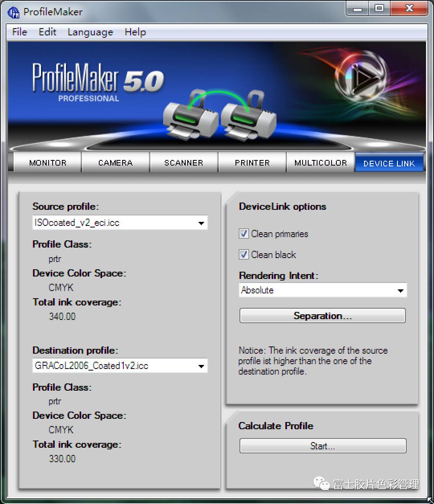Switch to the SCANNER tab
This screenshot has height=504, width=434.
point(184,162)
